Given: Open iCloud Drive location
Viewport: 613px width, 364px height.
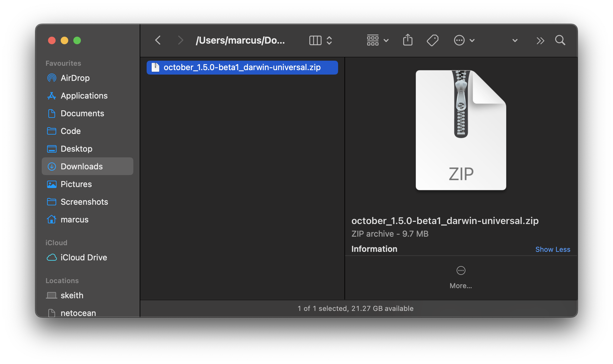Looking at the screenshot, I should 83,258.
